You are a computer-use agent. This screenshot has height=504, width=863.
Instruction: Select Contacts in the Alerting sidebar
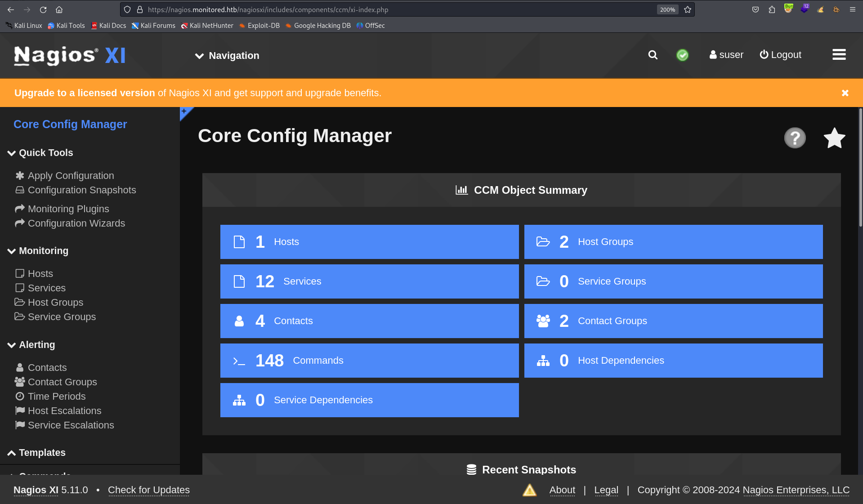41,368
